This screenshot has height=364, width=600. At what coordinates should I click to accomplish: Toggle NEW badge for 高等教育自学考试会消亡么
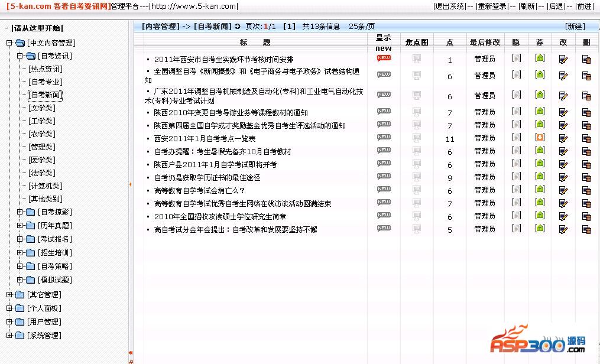(x=384, y=189)
